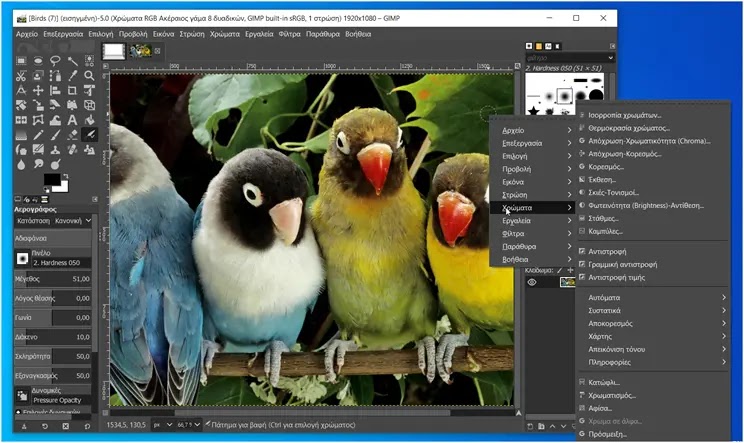Switch to the birds image thumbnail tab

[x=140, y=51]
